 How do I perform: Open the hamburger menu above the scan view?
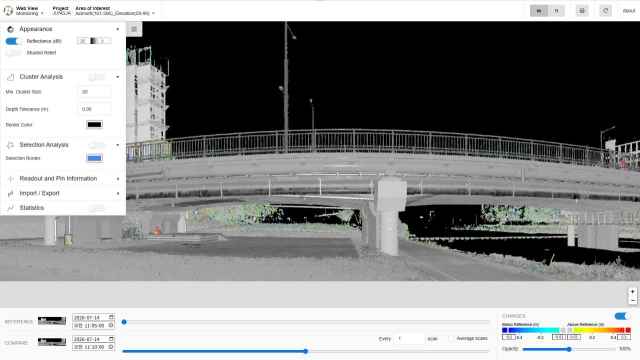[134, 29]
